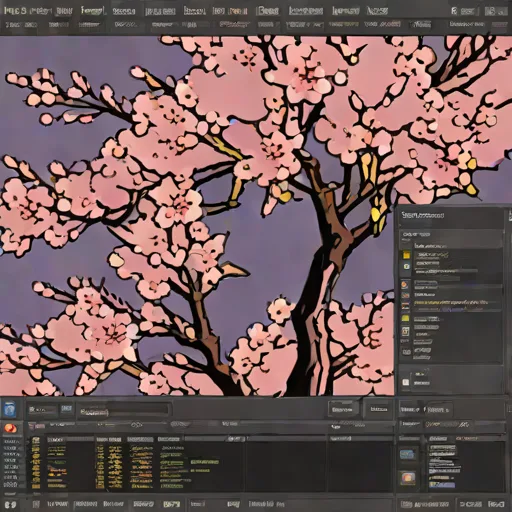This screenshot has height=512, width=512.
Task: Select the blue-highlighted row in lower-right list
Action: point(442,485)
